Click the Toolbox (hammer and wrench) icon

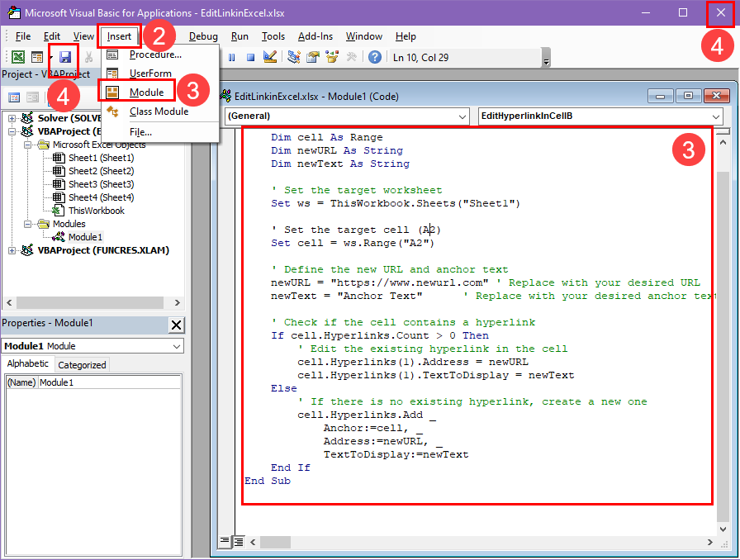coord(351,57)
